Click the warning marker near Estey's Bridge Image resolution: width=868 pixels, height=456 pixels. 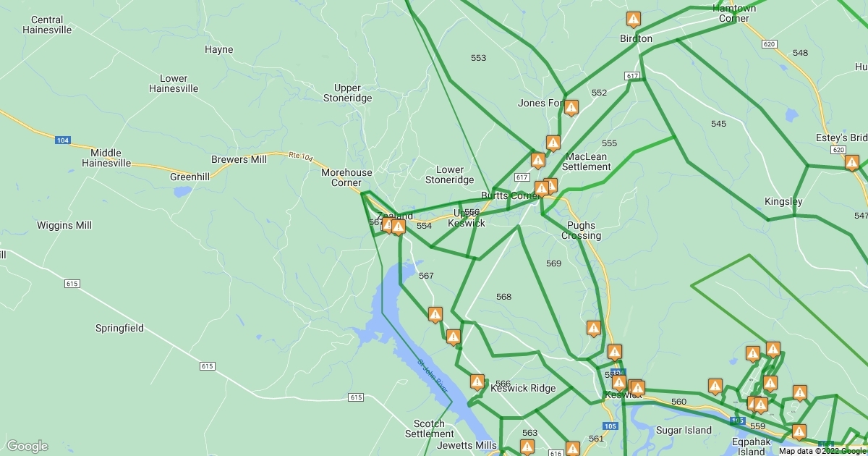click(x=852, y=163)
